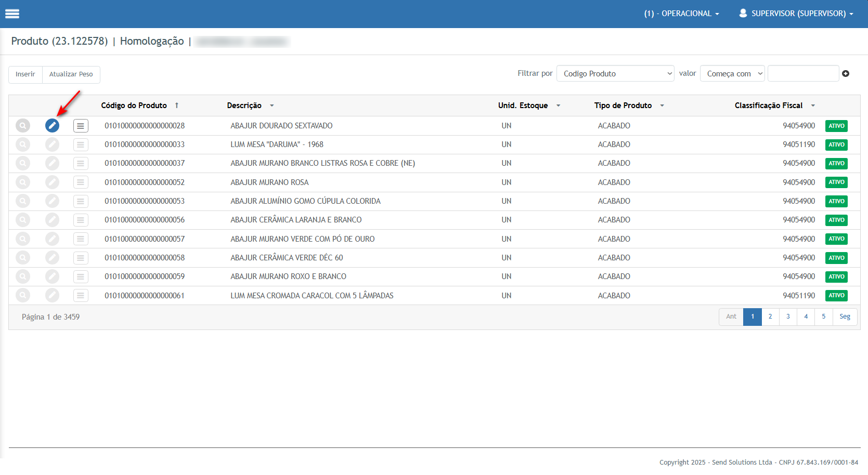Click ATIVO status badge on first row
Viewport: 868px width, 475px height.
[836, 126]
